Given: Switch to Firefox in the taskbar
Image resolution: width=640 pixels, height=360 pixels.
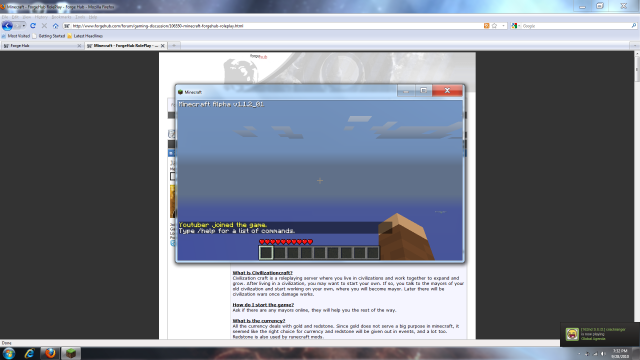Looking at the screenshot, I should (x=50, y=353).
